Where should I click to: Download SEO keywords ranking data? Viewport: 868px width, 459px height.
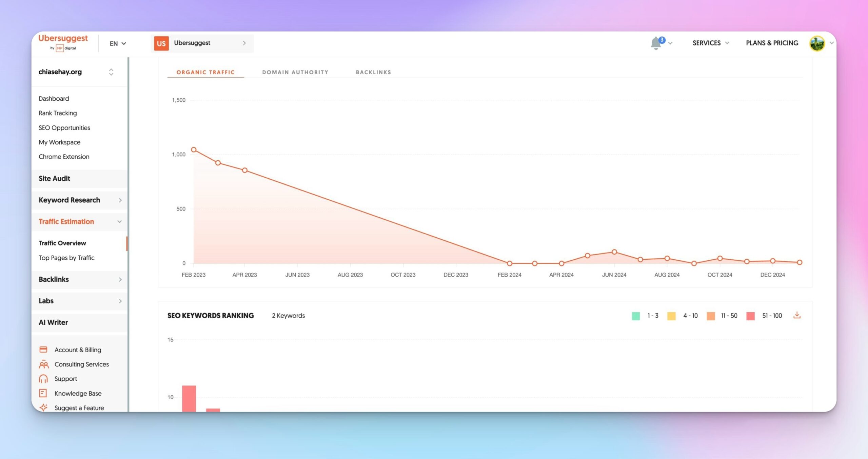(797, 315)
